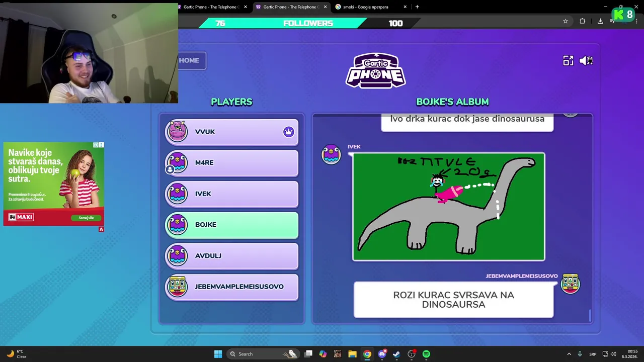Open the Maxi 'Saznaj više' ad button
This screenshot has width=644, height=362.
tap(86, 218)
